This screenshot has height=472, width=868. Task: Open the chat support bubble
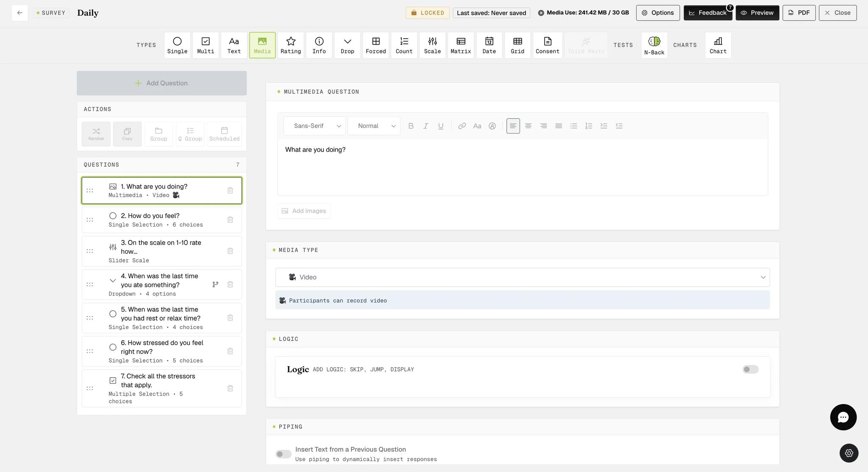pos(843,417)
